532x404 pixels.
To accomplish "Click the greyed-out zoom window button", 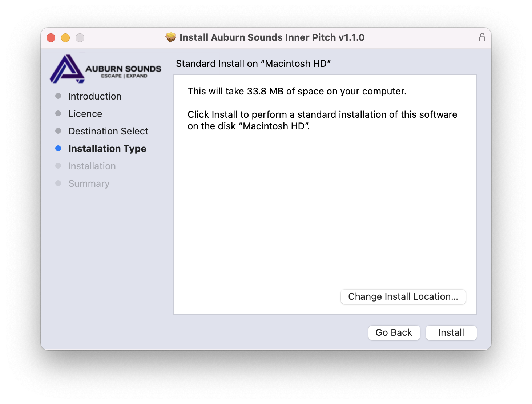I will click(x=80, y=38).
